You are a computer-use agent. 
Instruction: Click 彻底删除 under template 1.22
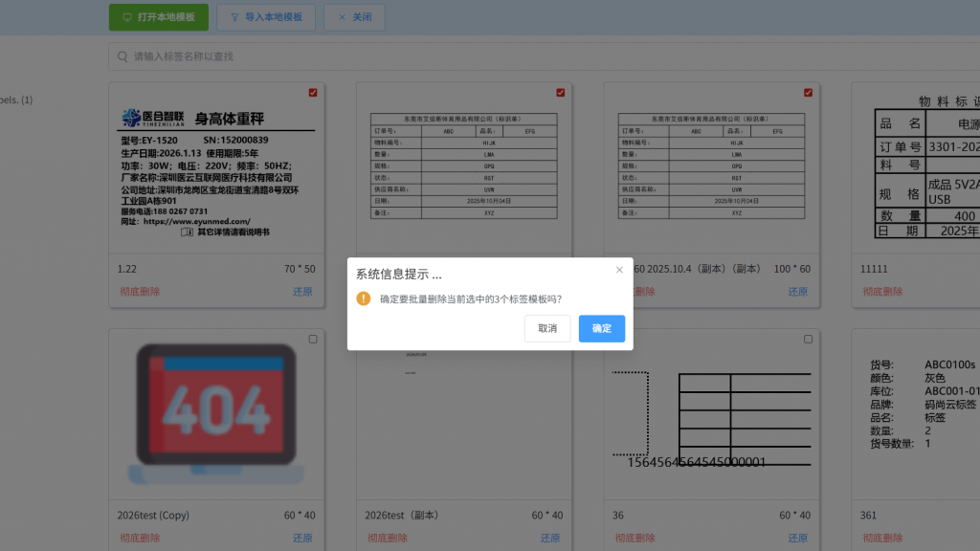(139, 292)
